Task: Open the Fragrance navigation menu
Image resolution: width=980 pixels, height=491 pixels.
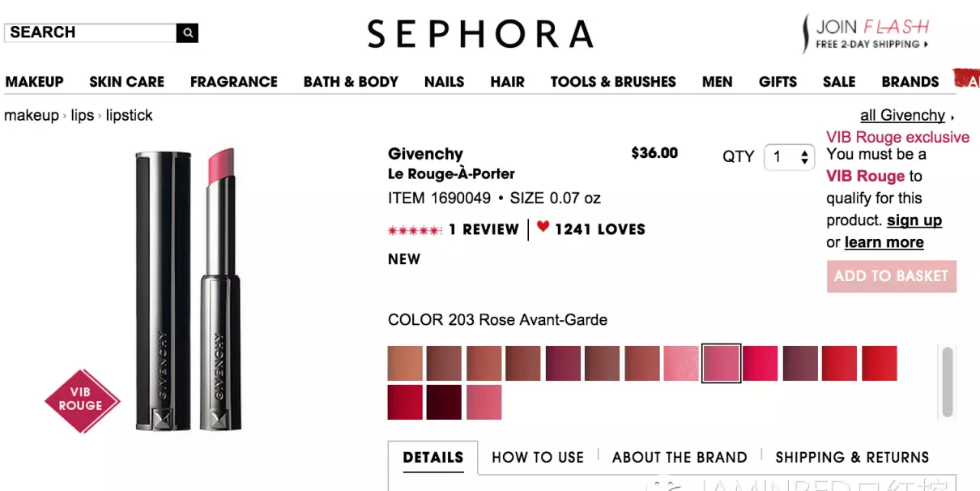Action: (233, 82)
